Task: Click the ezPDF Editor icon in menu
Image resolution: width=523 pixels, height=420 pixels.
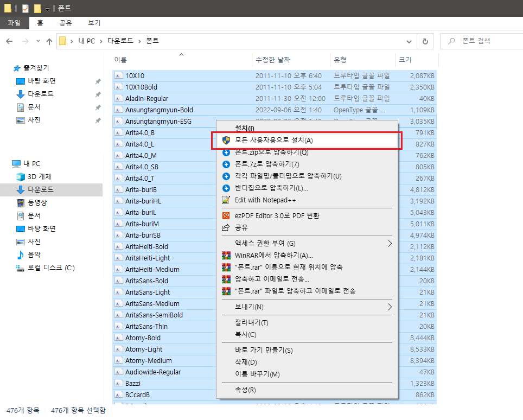Action: pos(226,216)
